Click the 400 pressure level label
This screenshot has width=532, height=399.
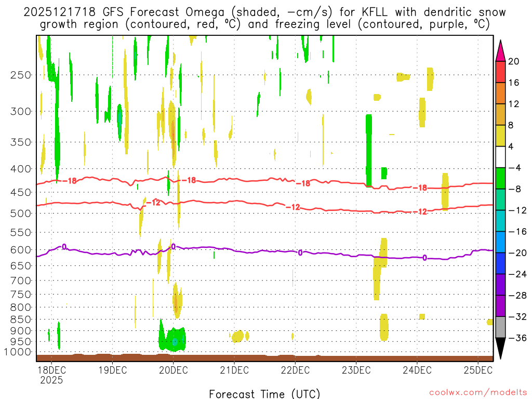click(21, 169)
